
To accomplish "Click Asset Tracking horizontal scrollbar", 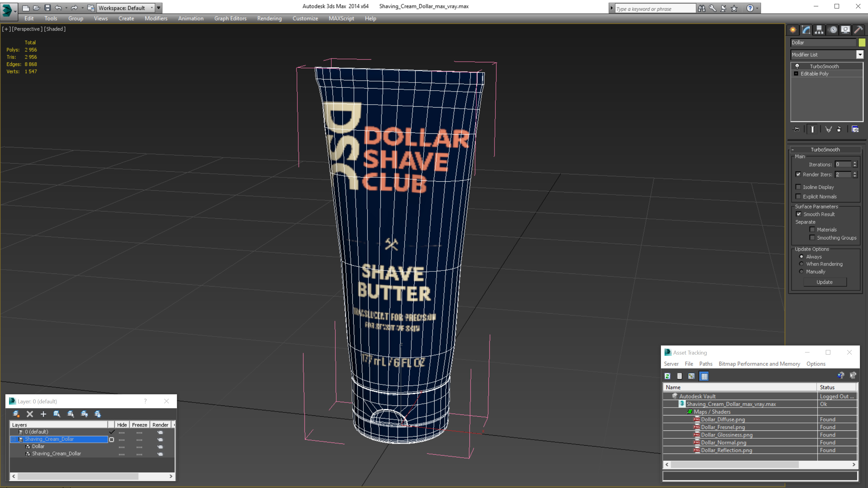I will [x=734, y=465].
